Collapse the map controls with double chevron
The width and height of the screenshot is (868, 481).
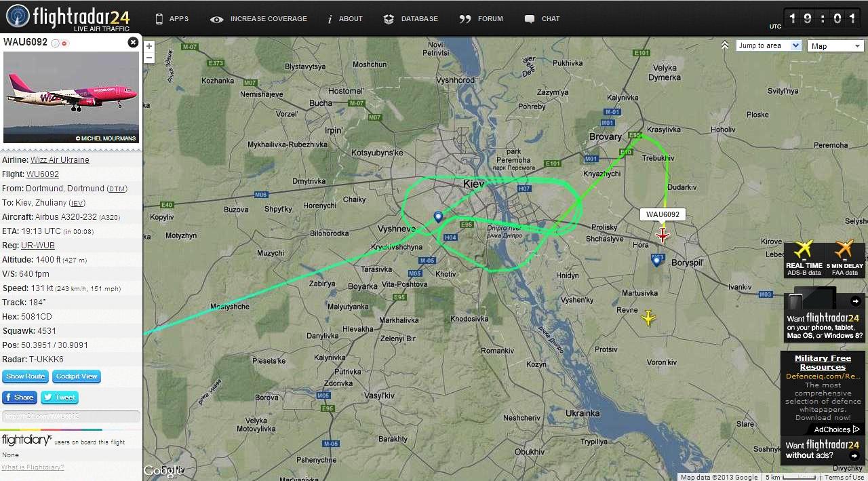tap(725, 45)
